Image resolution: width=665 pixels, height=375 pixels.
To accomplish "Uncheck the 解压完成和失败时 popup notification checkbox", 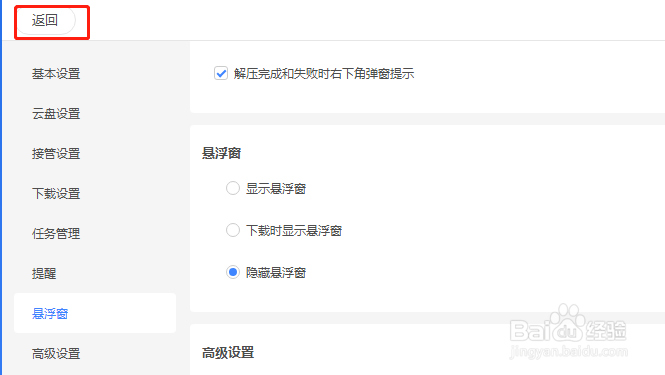I will (x=221, y=73).
